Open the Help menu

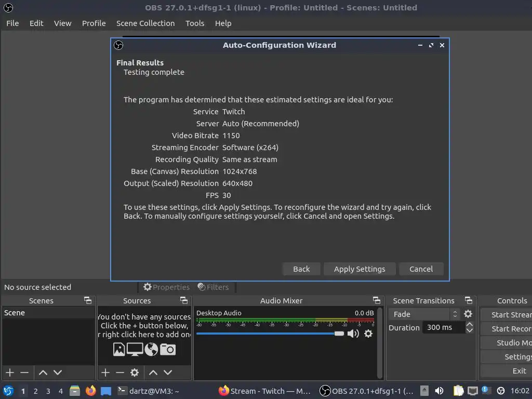click(223, 23)
